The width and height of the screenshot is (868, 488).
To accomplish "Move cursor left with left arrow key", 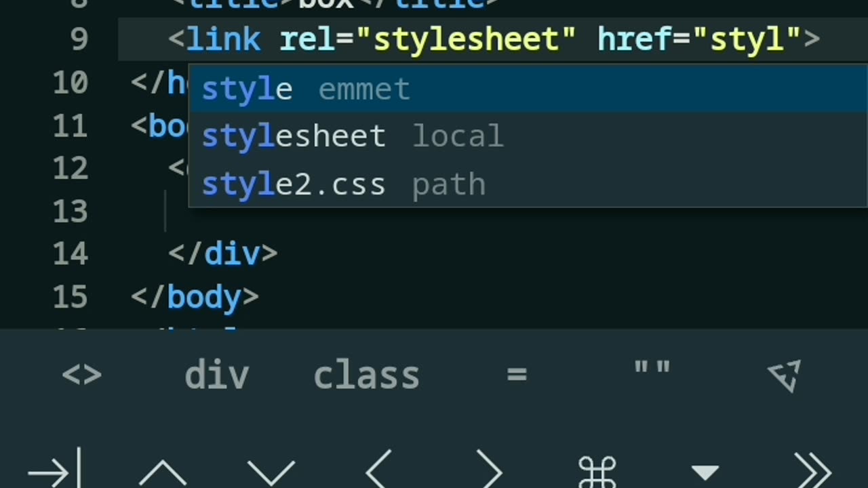I will coord(378,469).
